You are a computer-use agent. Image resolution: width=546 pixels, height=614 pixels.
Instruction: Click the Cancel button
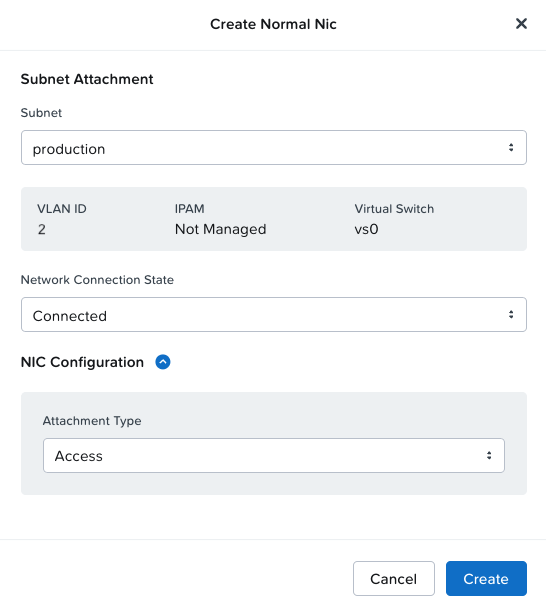394,578
